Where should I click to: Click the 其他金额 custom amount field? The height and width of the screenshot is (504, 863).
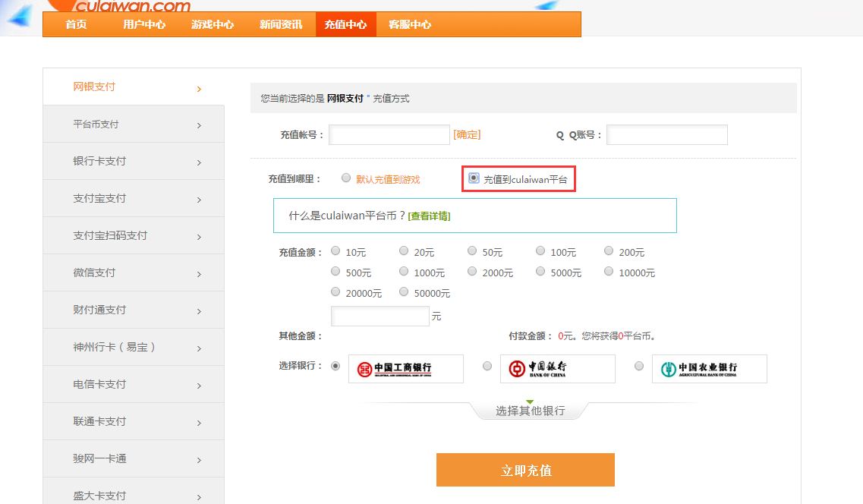380,316
